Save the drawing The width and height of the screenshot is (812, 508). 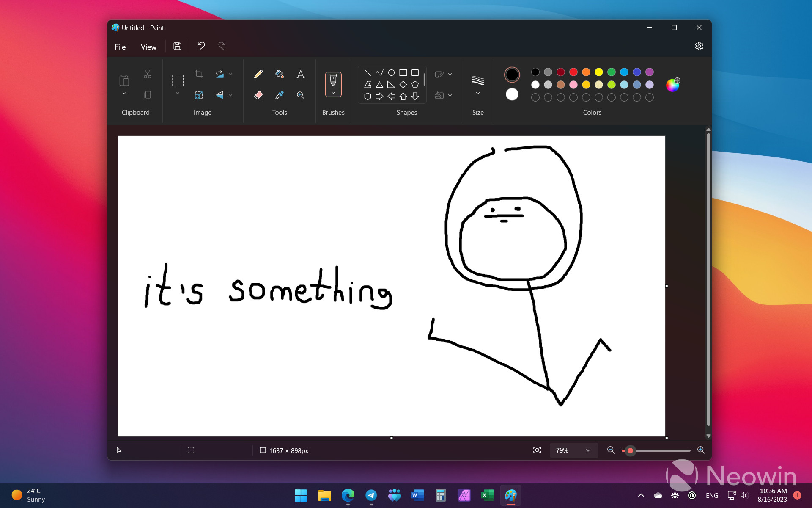(177, 46)
